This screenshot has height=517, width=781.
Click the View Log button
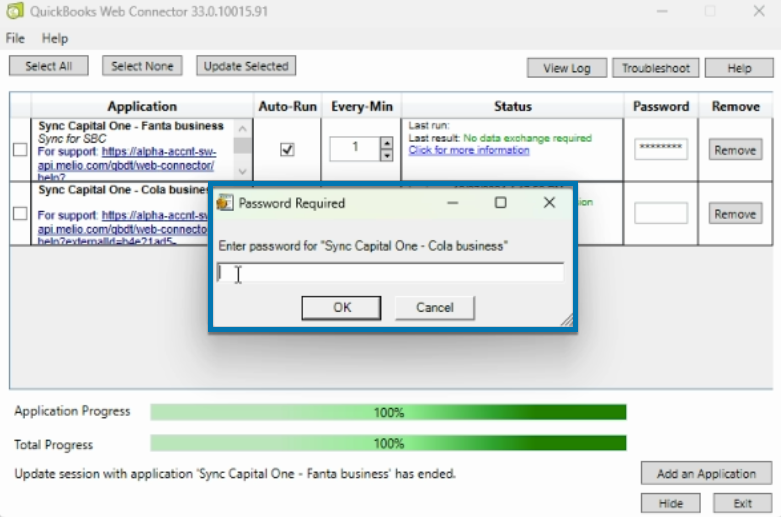567,68
